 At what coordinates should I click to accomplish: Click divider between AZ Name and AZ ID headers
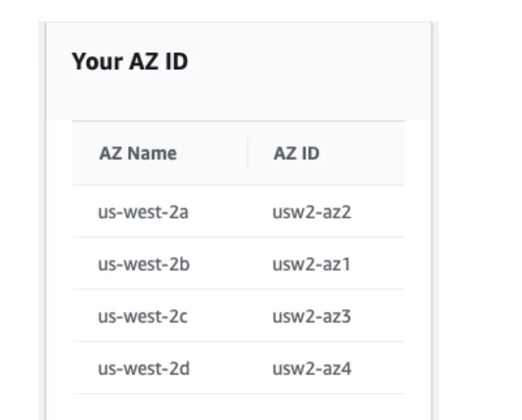pyautogui.click(x=247, y=153)
